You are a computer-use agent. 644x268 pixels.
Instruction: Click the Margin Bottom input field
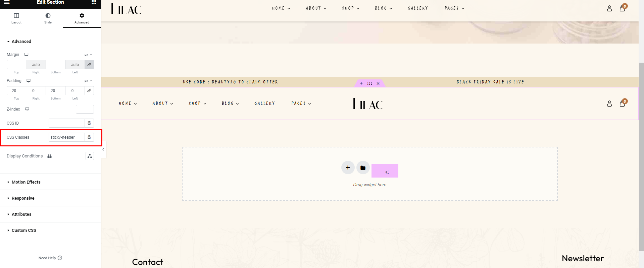coord(55,65)
